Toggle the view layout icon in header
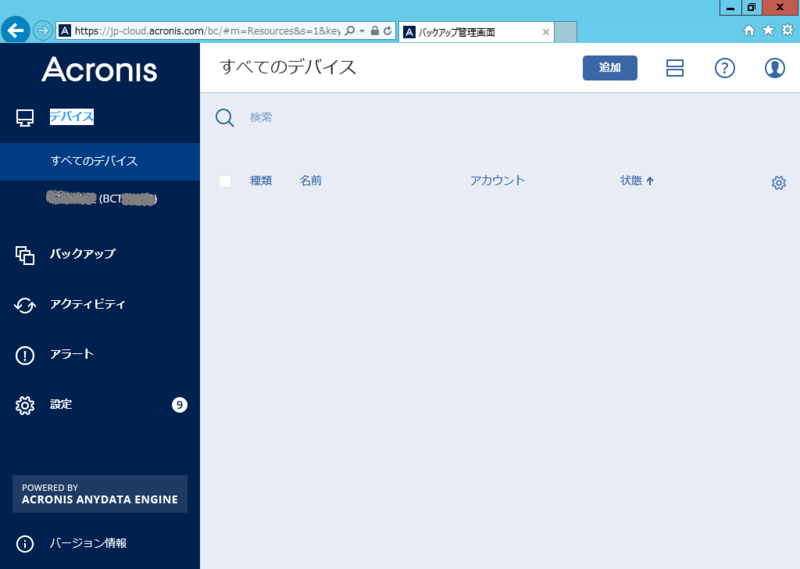This screenshot has height=569, width=800. (x=674, y=68)
